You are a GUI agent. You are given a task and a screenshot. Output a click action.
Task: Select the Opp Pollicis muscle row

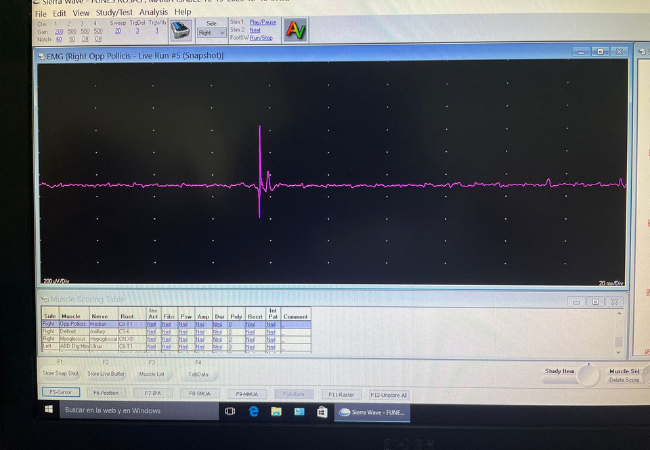[x=176, y=324]
